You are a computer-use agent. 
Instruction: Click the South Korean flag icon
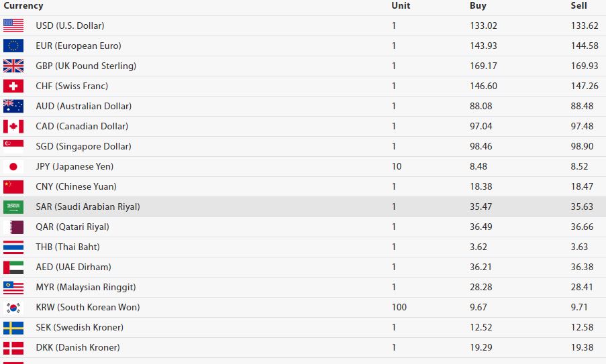pyautogui.click(x=13, y=307)
